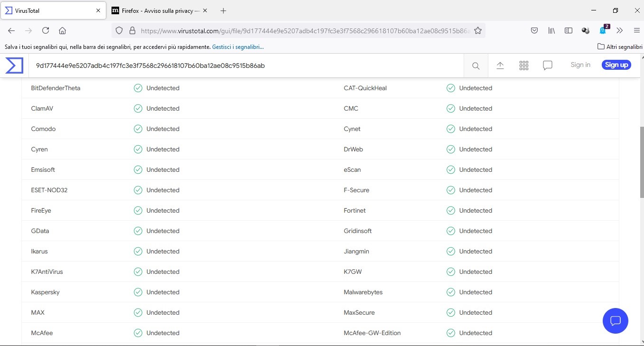Image resolution: width=644 pixels, height=346 pixels.
Task: Click the VirusTotal logo icon
Action: [x=14, y=65]
